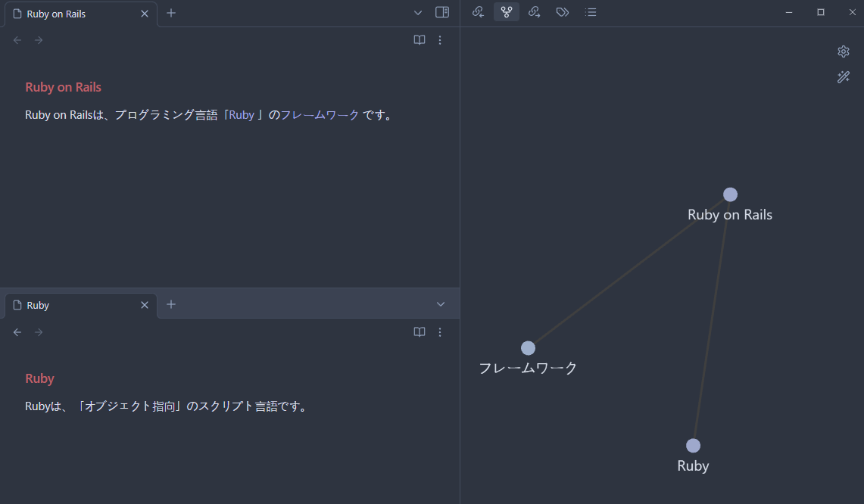Open the outgoing links panel icon

point(534,12)
